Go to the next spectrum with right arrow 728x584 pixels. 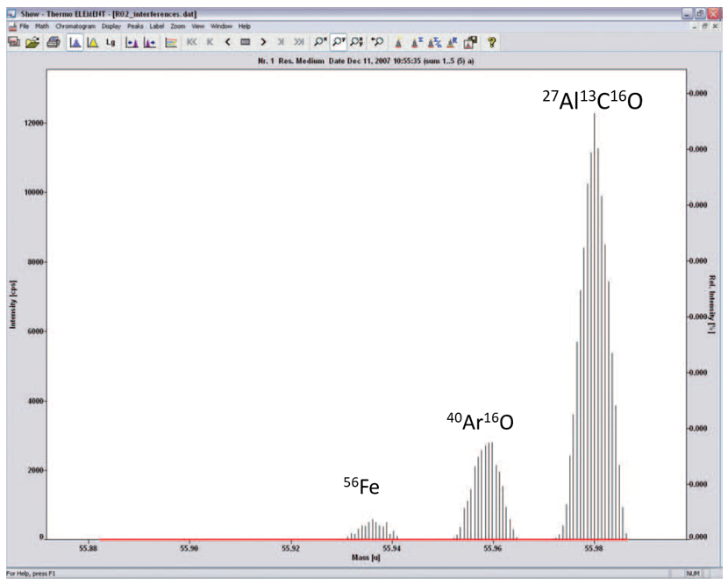(x=263, y=41)
